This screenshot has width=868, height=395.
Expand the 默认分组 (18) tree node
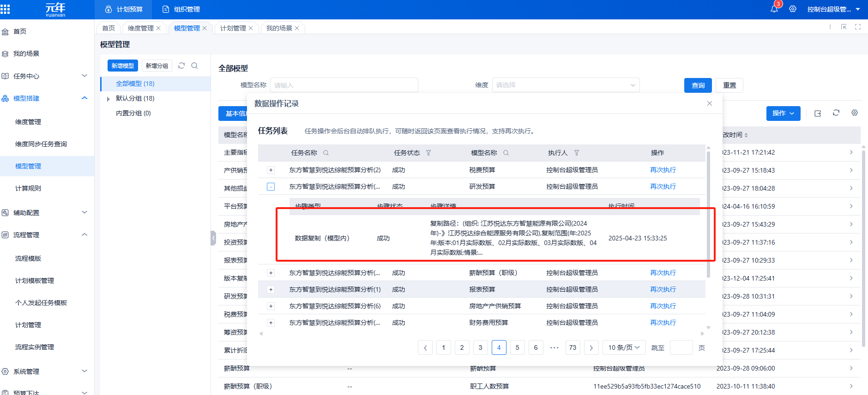[108, 99]
